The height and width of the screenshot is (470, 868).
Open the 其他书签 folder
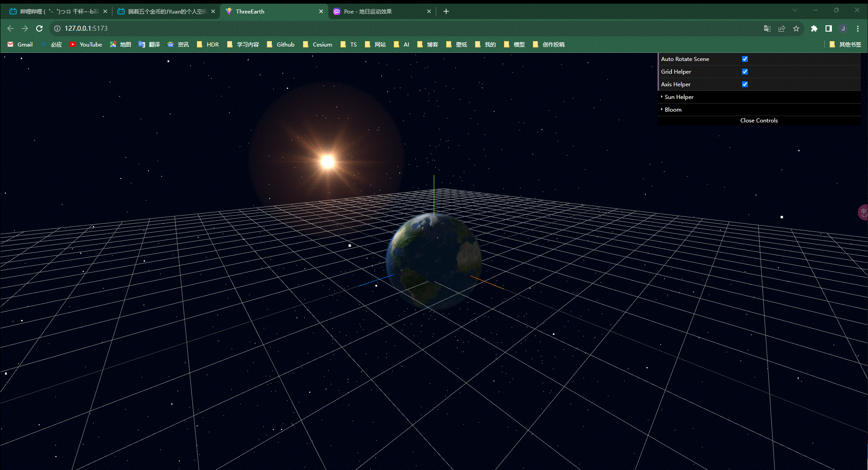pyautogui.click(x=845, y=44)
